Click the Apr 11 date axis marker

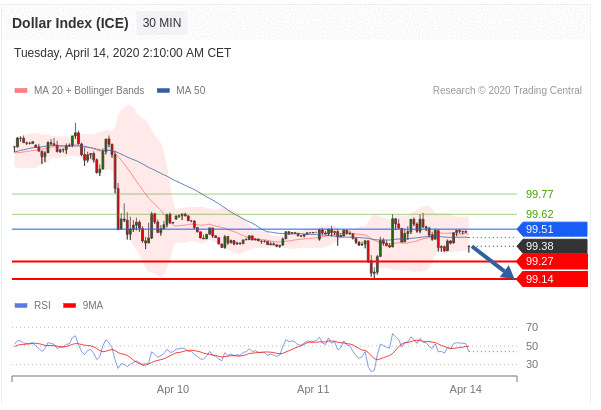313,389
